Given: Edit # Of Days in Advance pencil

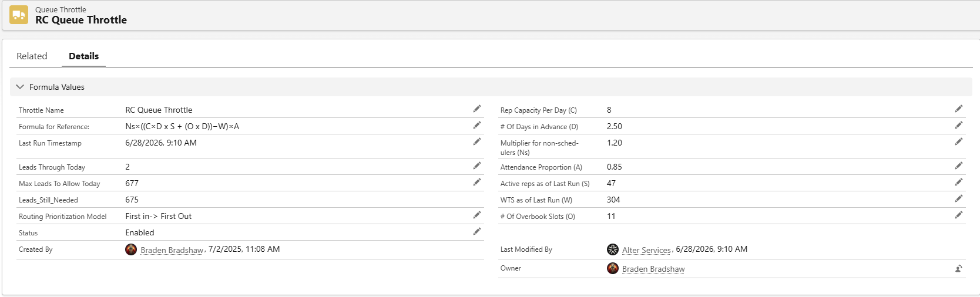Looking at the screenshot, I should (x=959, y=125).
